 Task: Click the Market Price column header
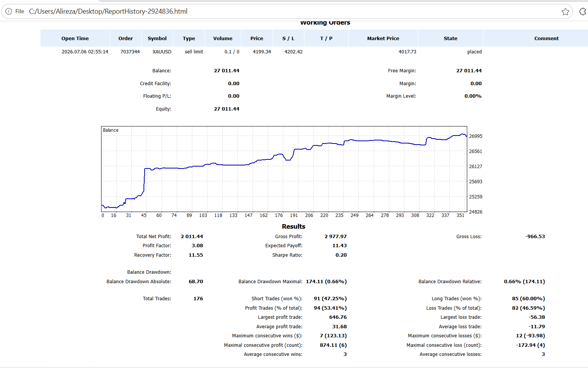click(x=383, y=38)
